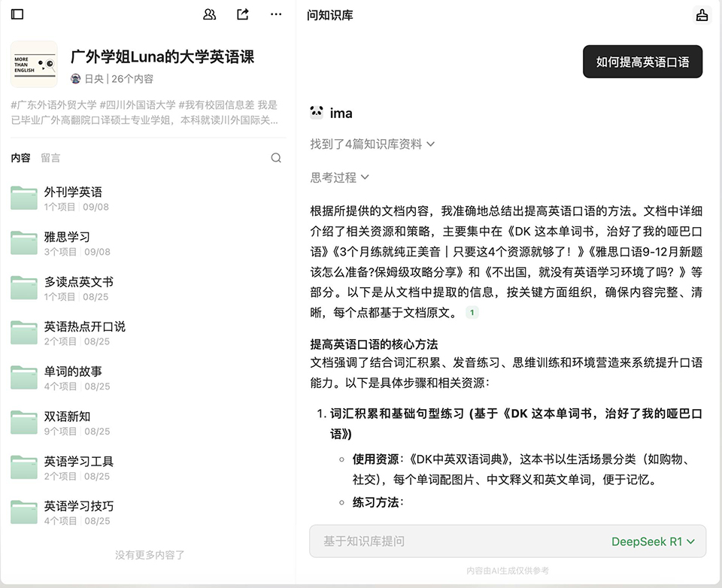Image resolution: width=722 pixels, height=588 pixels.
Task: Click the knowledge base cover thumbnail
Action: click(x=34, y=64)
